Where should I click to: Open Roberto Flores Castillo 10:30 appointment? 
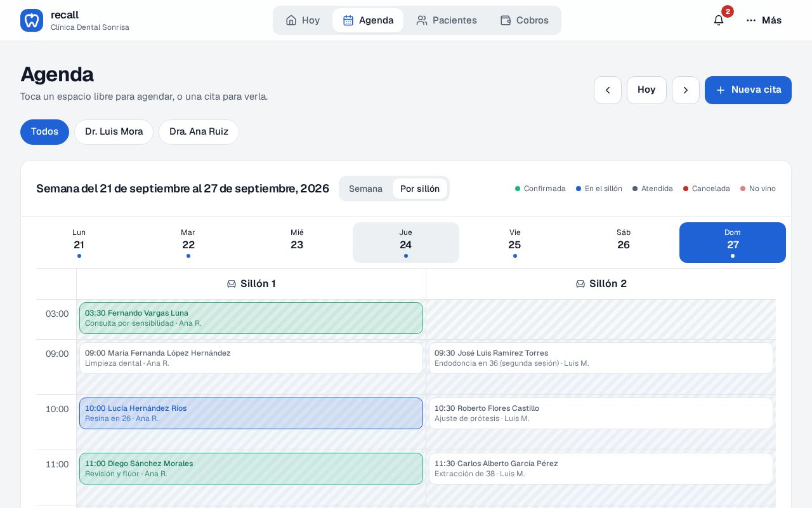tap(601, 413)
